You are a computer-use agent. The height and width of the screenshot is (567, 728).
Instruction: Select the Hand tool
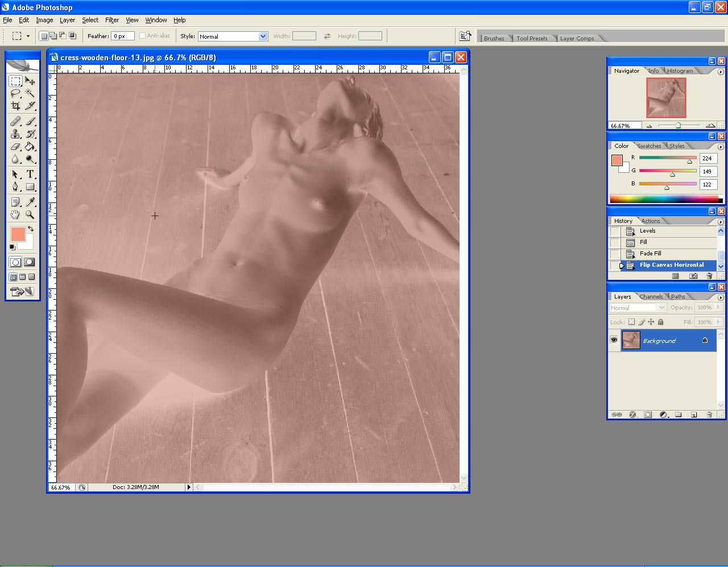15,215
